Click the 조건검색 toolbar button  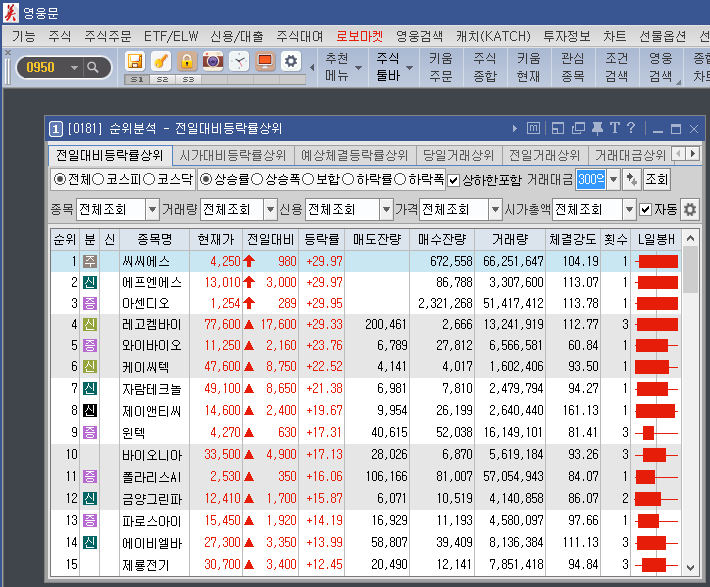pyautogui.click(x=617, y=67)
